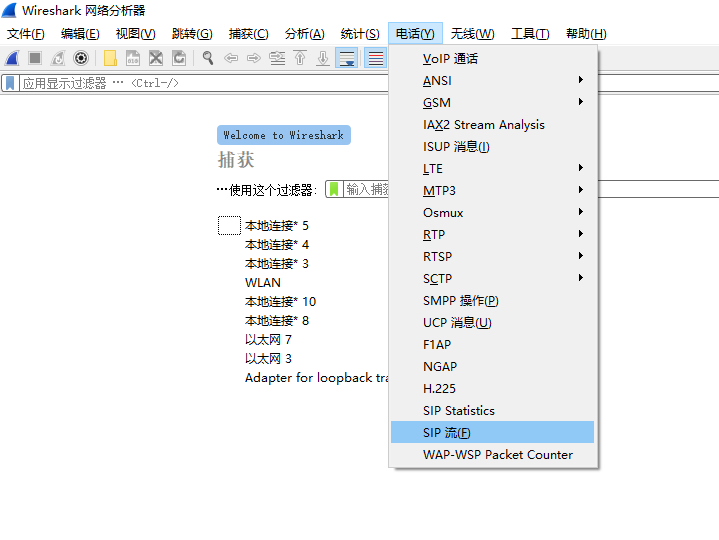Click the find packet magnifier icon

click(208, 58)
